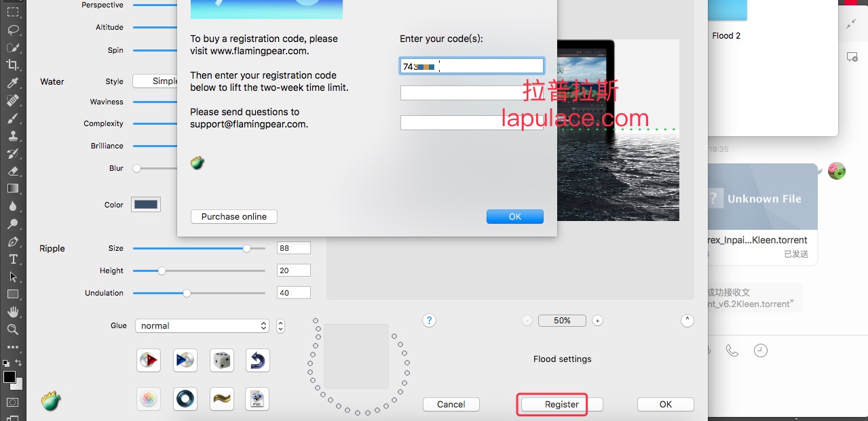Click the dice randomize icon
The image size is (868, 421).
[x=222, y=360]
